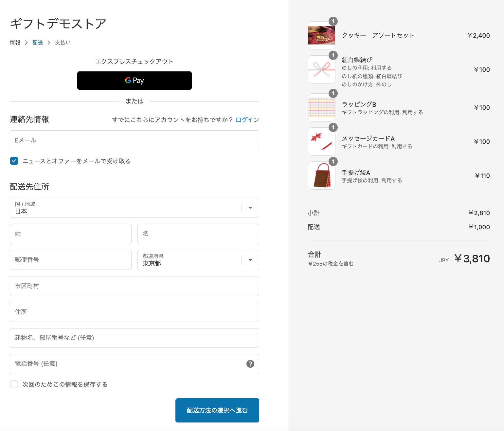Focus the Eメール input field
The width and height of the screenshot is (504, 431).
(135, 141)
